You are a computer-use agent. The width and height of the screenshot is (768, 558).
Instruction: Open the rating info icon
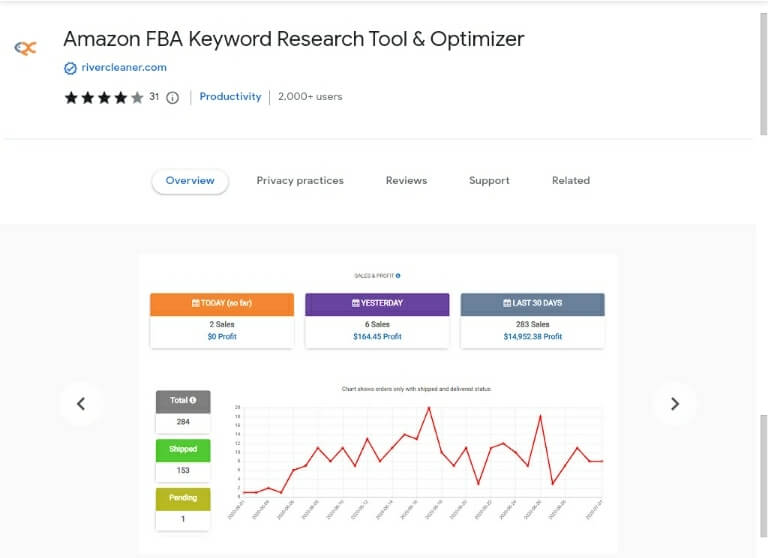(x=172, y=97)
